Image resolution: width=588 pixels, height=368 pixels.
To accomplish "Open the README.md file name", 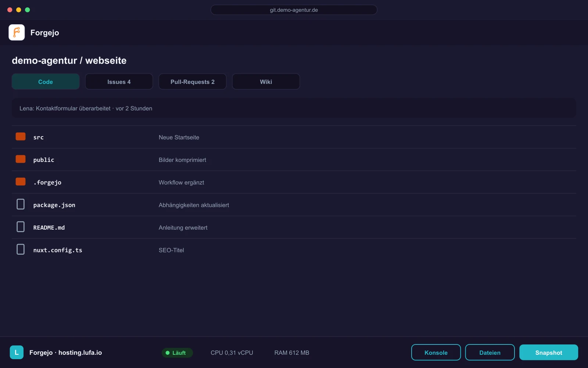I will (x=49, y=228).
